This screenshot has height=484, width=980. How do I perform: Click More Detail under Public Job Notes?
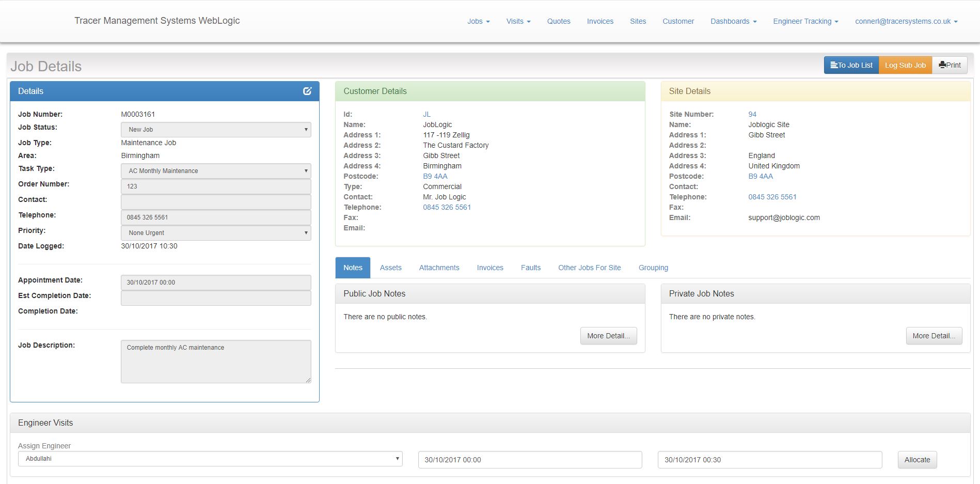click(x=608, y=336)
